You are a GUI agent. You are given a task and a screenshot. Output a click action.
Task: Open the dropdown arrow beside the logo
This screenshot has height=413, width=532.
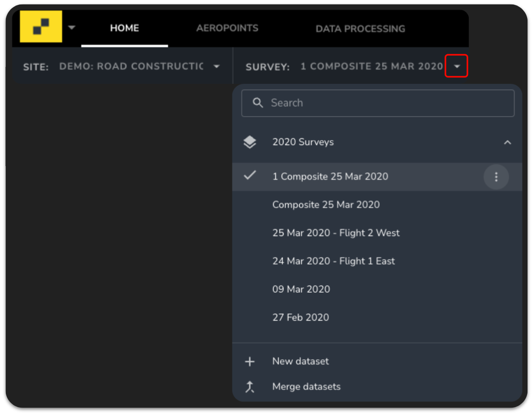[x=72, y=27]
